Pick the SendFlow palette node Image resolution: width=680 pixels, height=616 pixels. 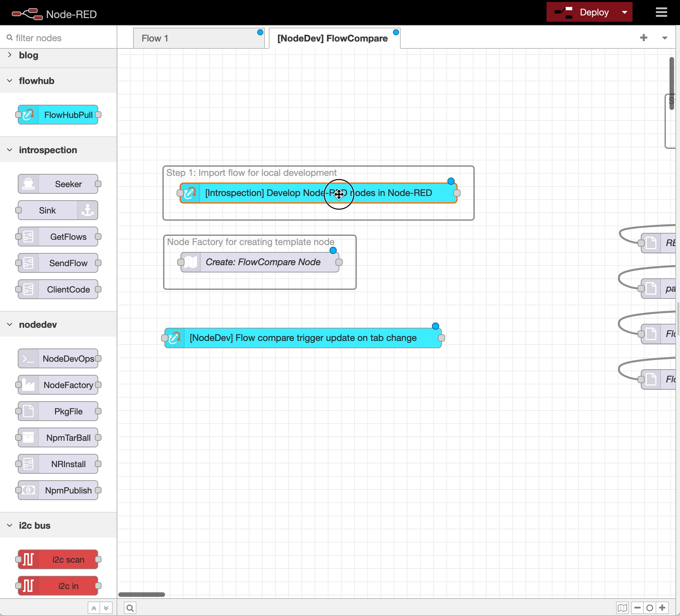tap(58, 263)
